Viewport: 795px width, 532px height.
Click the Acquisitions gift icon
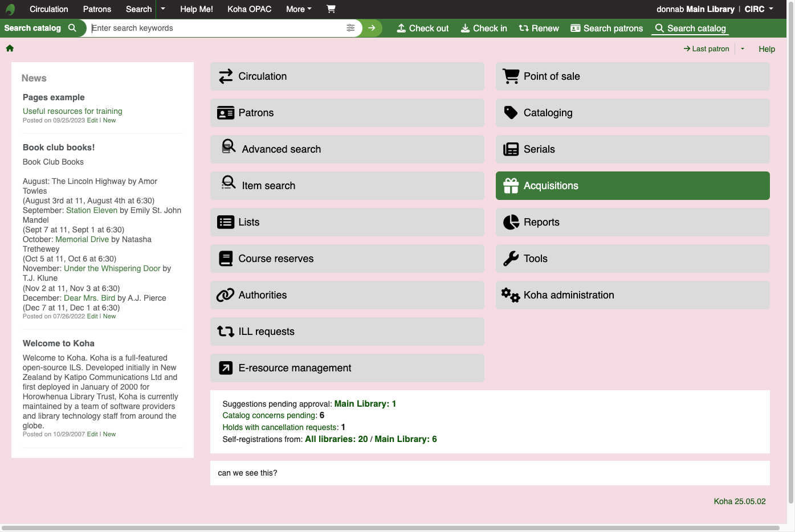511,186
